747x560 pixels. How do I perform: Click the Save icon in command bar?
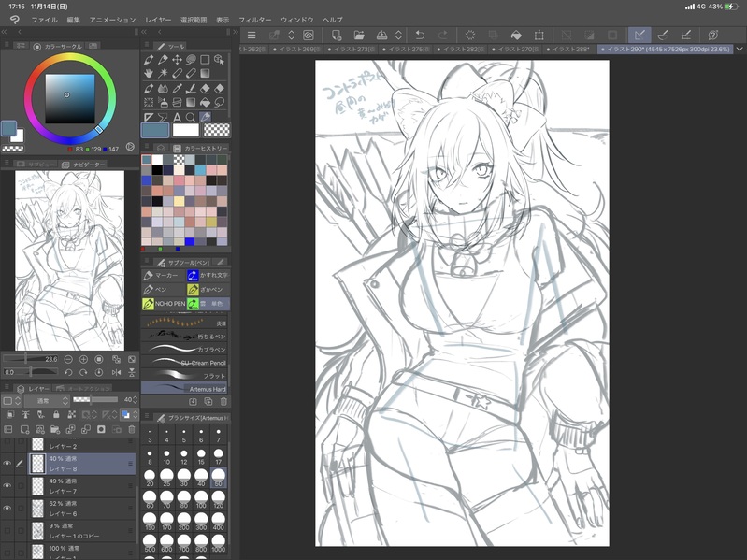click(x=382, y=35)
